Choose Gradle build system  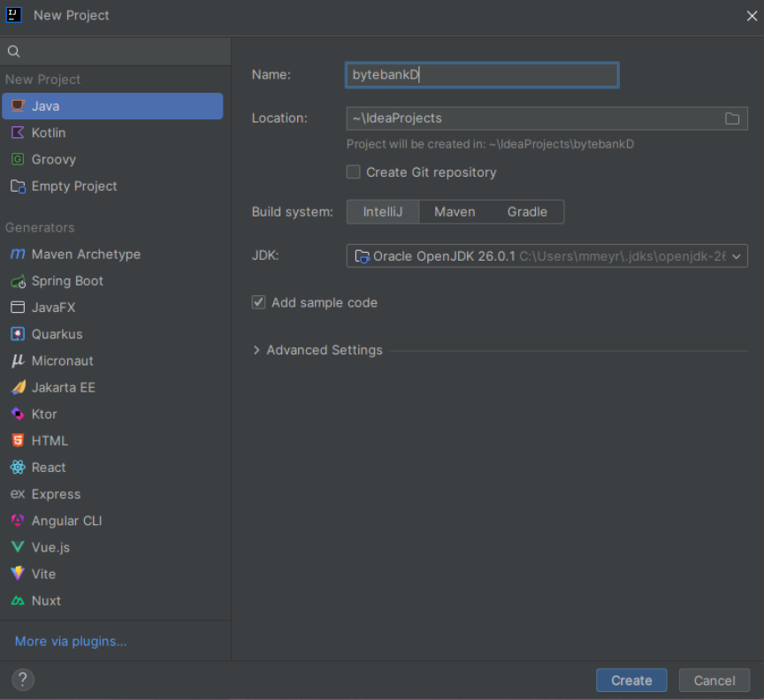tap(527, 212)
